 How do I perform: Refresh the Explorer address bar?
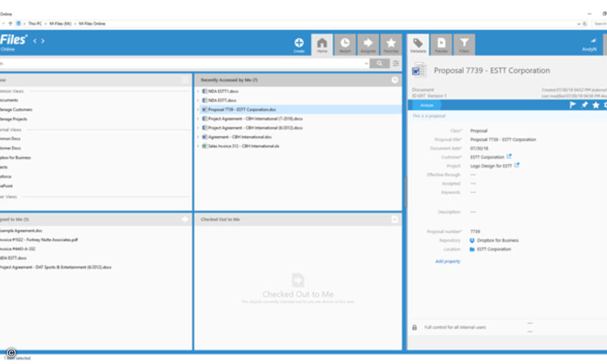585,24
